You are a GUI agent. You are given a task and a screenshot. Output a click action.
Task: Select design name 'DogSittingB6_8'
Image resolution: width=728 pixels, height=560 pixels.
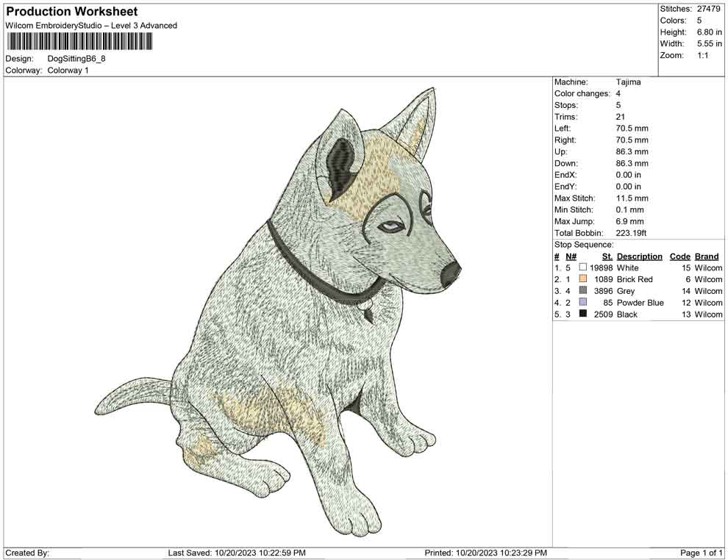click(76, 59)
